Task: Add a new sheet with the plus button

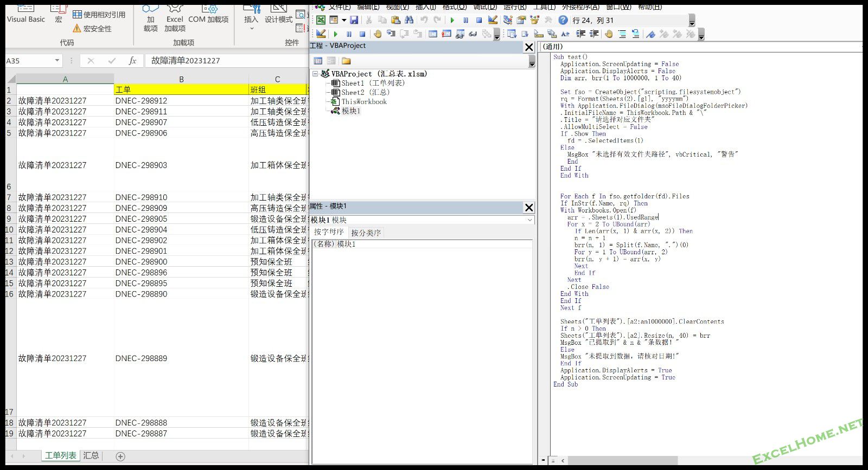Action: 120,456
